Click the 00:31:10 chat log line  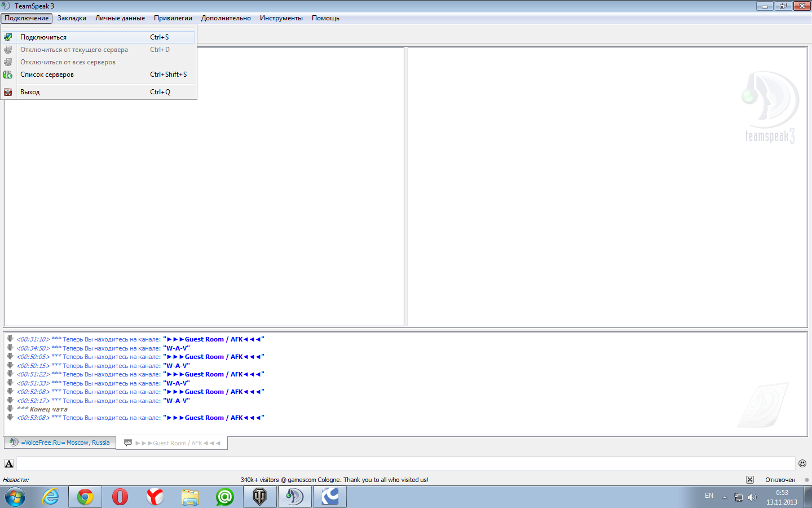(x=140, y=339)
